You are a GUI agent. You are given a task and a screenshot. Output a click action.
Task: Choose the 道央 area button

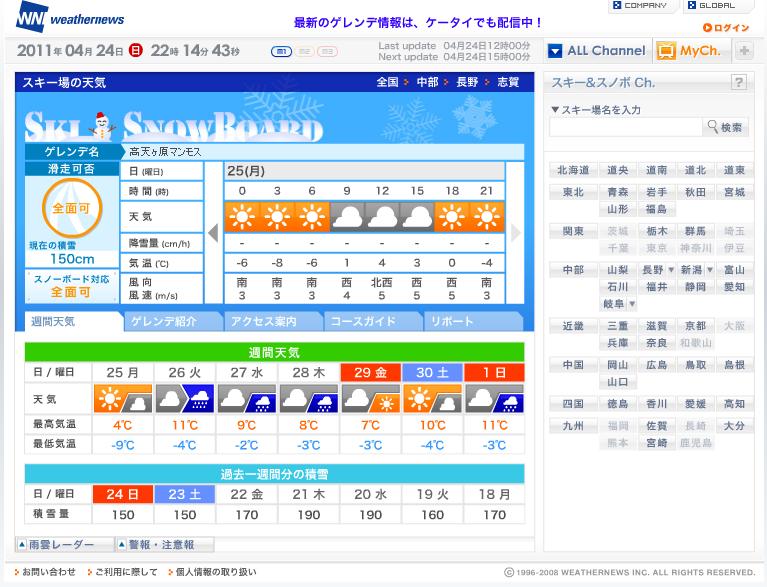[x=618, y=170]
